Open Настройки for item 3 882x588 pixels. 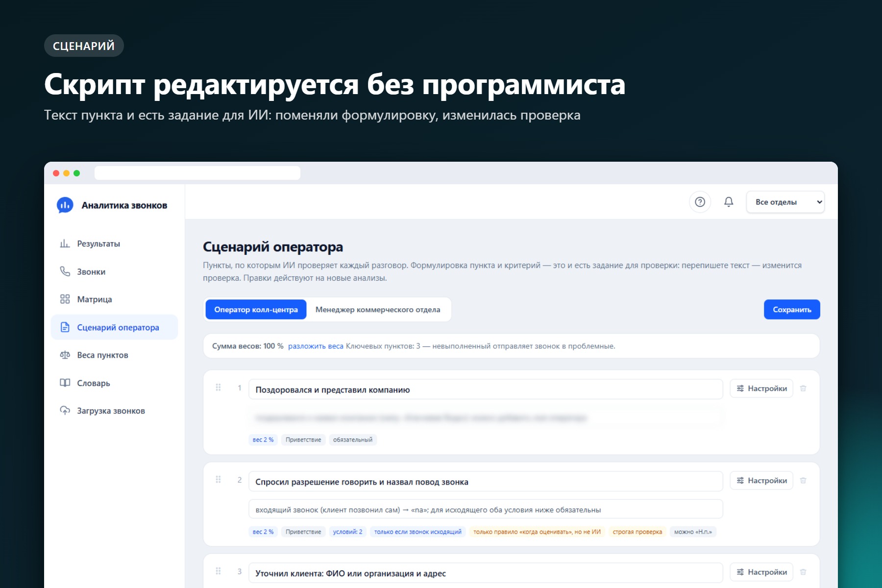pos(761,572)
